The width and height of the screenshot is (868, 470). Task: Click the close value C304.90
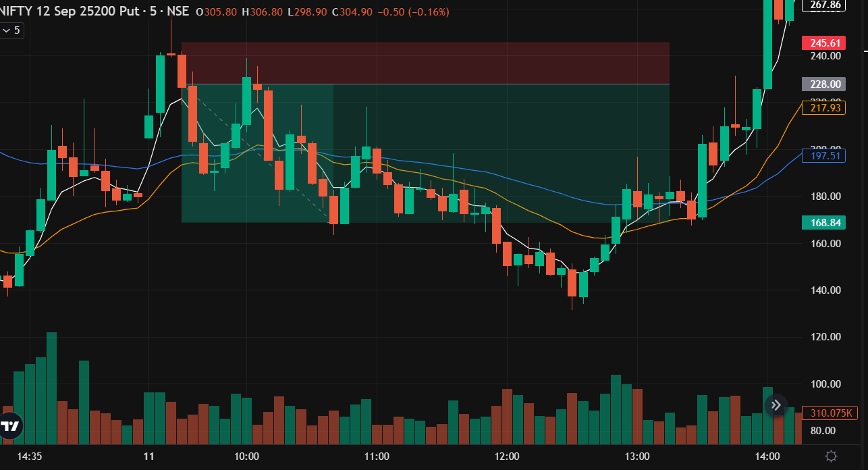(x=353, y=12)
